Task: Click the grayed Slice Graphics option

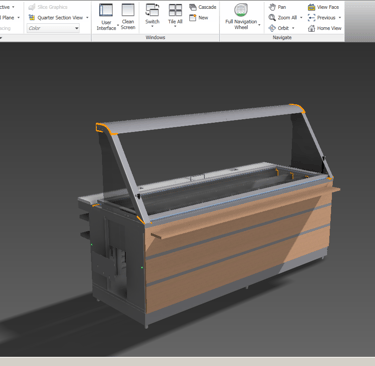Action: pyautogui.click(x=48, y=7)
